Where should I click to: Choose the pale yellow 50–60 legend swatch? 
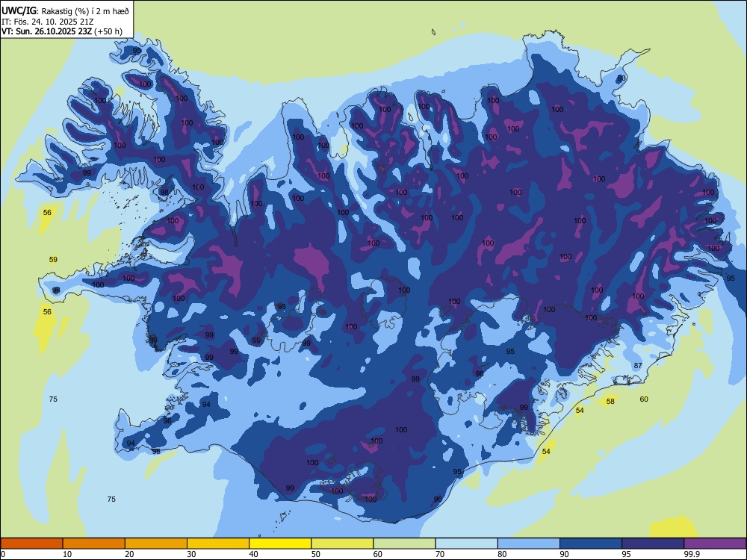(343, 544)
